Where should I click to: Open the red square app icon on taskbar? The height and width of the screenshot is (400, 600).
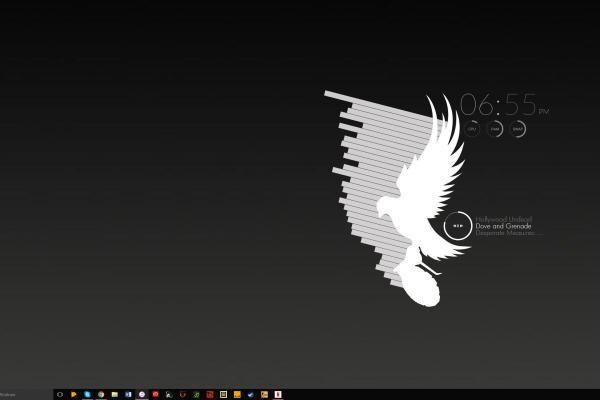(x=210, y=394)
